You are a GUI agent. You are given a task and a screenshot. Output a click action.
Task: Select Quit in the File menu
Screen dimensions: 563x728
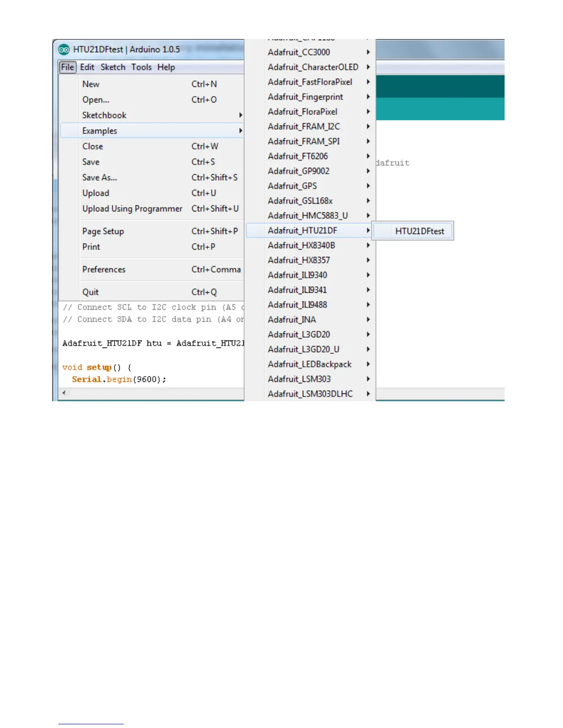click(152, 292)
